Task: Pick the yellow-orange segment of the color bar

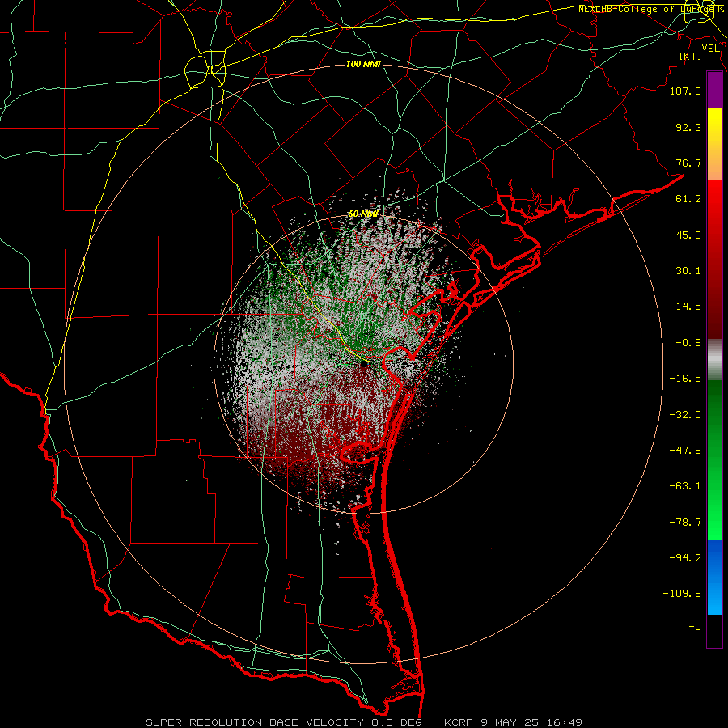Action: [714, 144]
